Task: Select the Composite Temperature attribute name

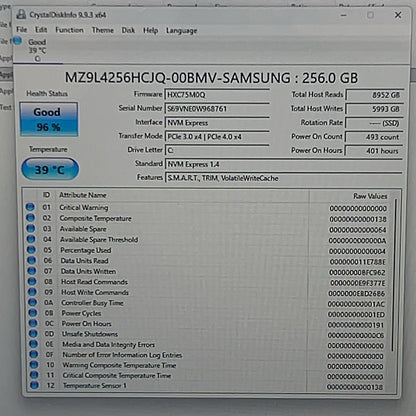Action: [x=95, y=218]
